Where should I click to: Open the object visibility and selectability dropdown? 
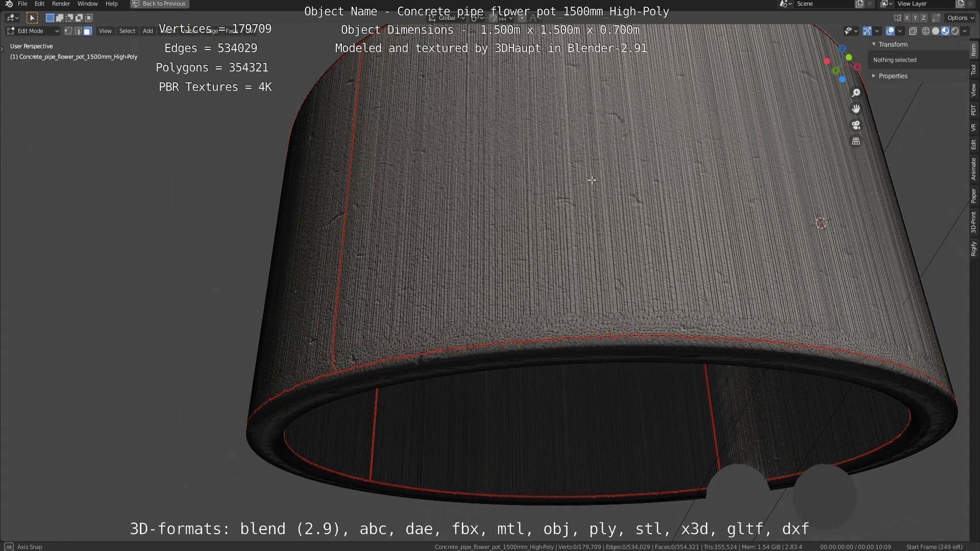pos(850,31)
